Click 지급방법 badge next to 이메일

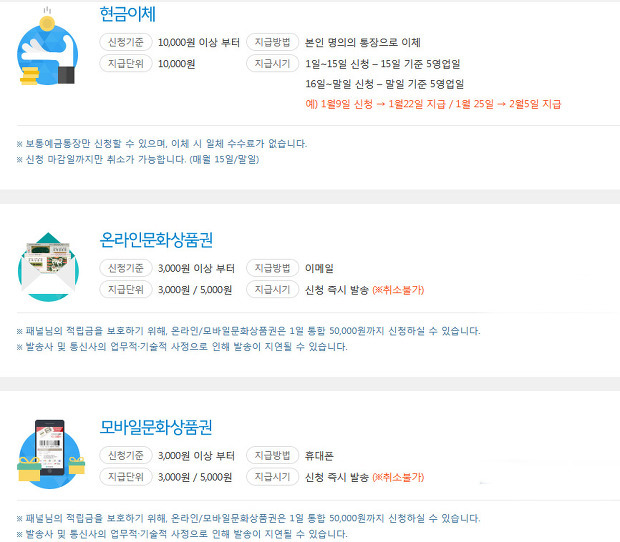(x=272, y=268)
